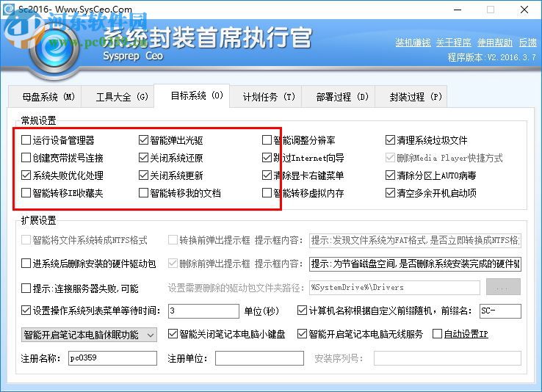The height and width of the screenshot is (392, 542).
Task: Enable 运行设备管理器 checkbox
Action: pos(26,140)
